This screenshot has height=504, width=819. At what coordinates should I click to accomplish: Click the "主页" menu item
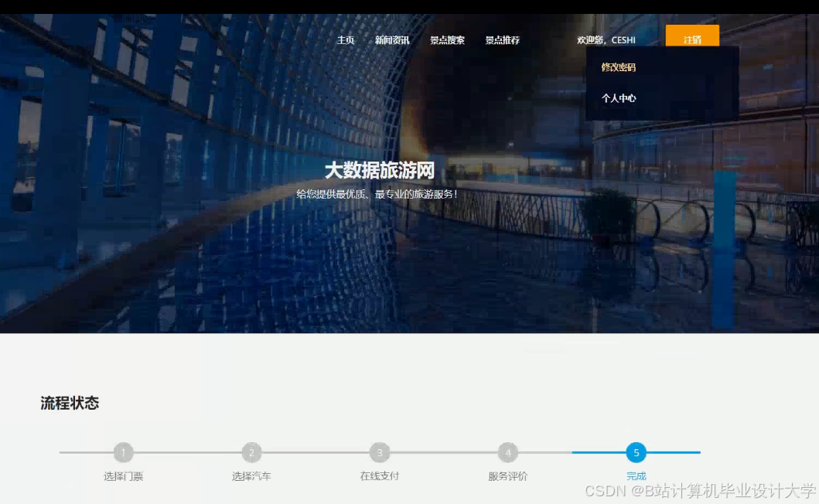pos(345,39)
